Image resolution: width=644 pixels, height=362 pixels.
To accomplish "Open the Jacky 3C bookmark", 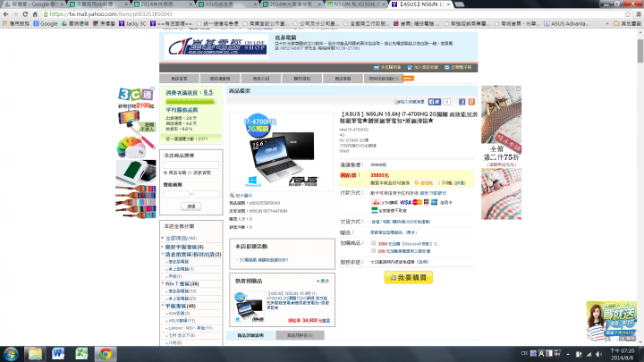I will tap(132, 24).
